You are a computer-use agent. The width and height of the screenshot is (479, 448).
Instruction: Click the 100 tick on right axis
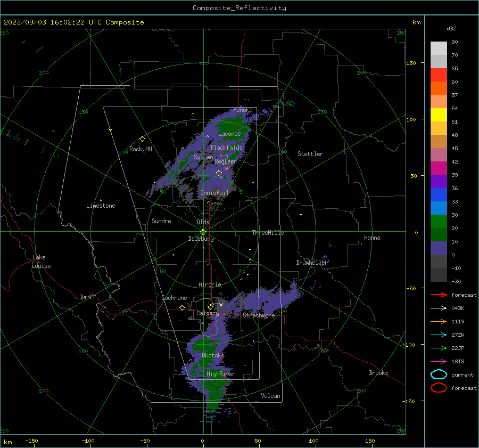click(x=411, y=119)
